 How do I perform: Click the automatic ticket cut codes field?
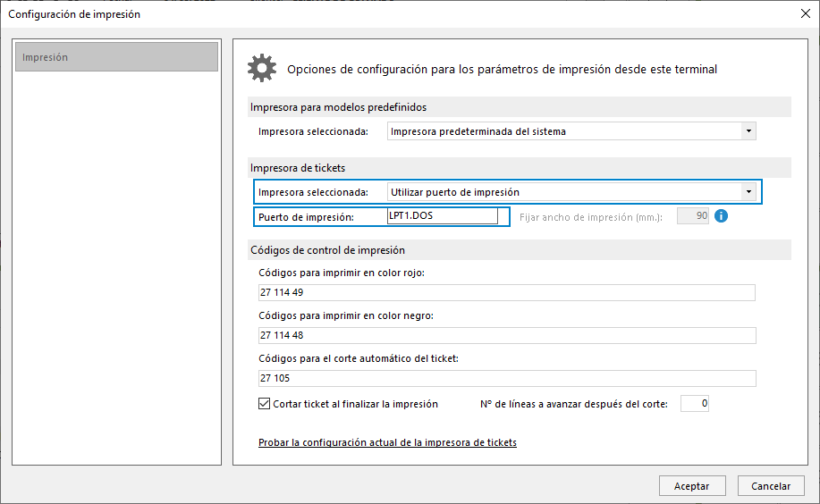(507, 378)
